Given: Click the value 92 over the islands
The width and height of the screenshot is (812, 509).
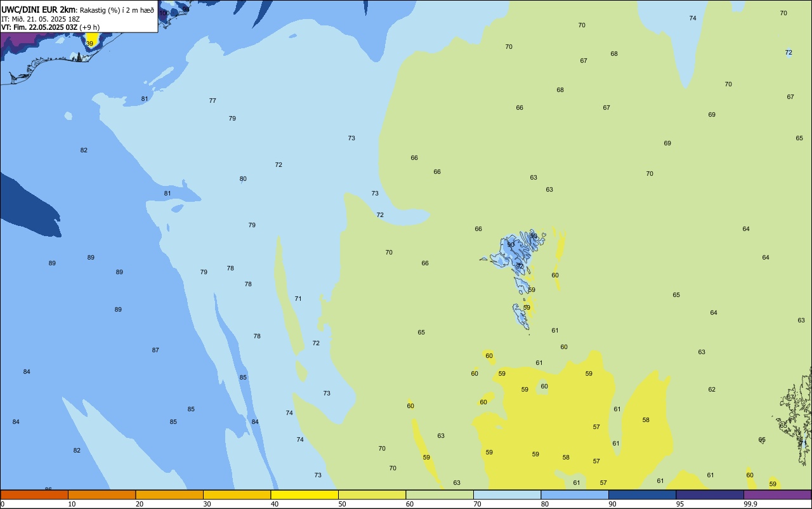Looking at the screenshot, I should coord(520,266).
